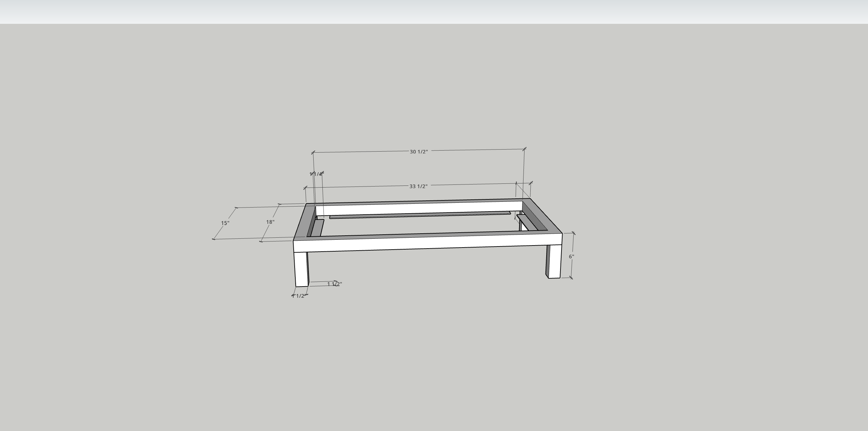The width and height of the screenshot is (868, 431).
Task: Select the front left leg face
Action: click(x=301, y=269)
